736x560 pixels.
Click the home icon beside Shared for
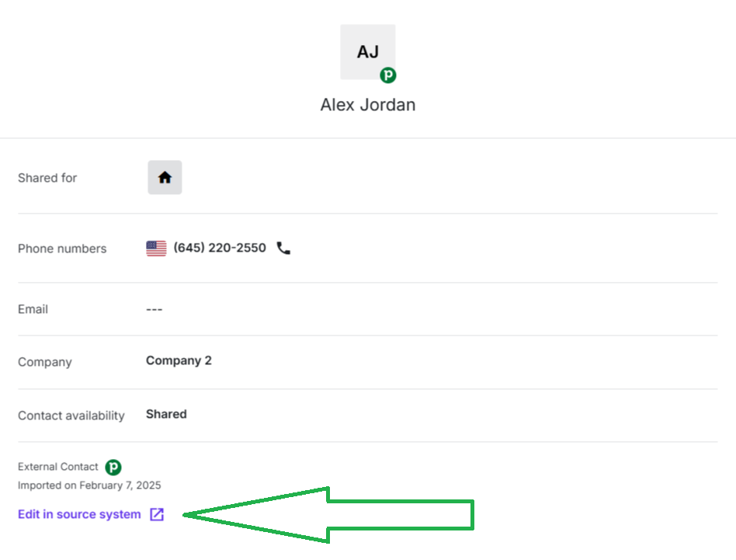(x=165, y=177)
